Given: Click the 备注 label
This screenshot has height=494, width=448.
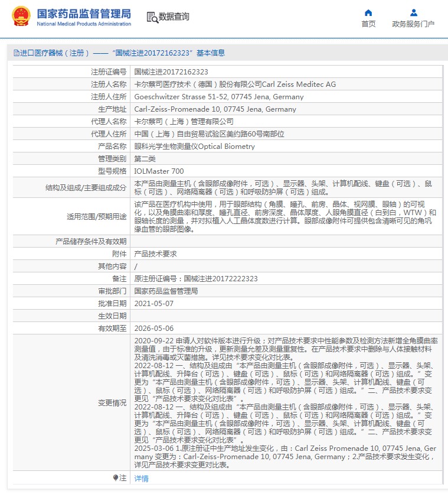Looking at the screenshot, I should [x=119, y=279].
